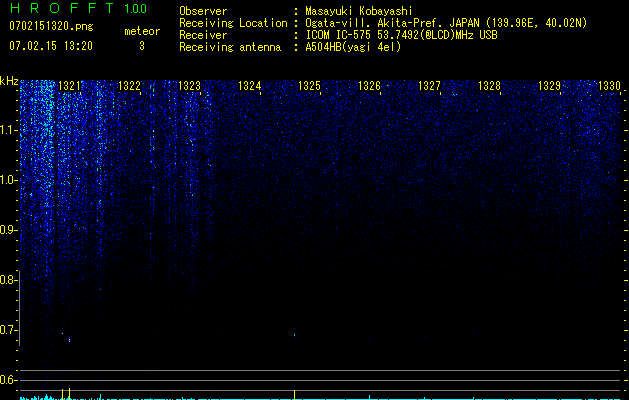Select ICOM IC-575 53.7492 MHz USB text

pos(401,35)
